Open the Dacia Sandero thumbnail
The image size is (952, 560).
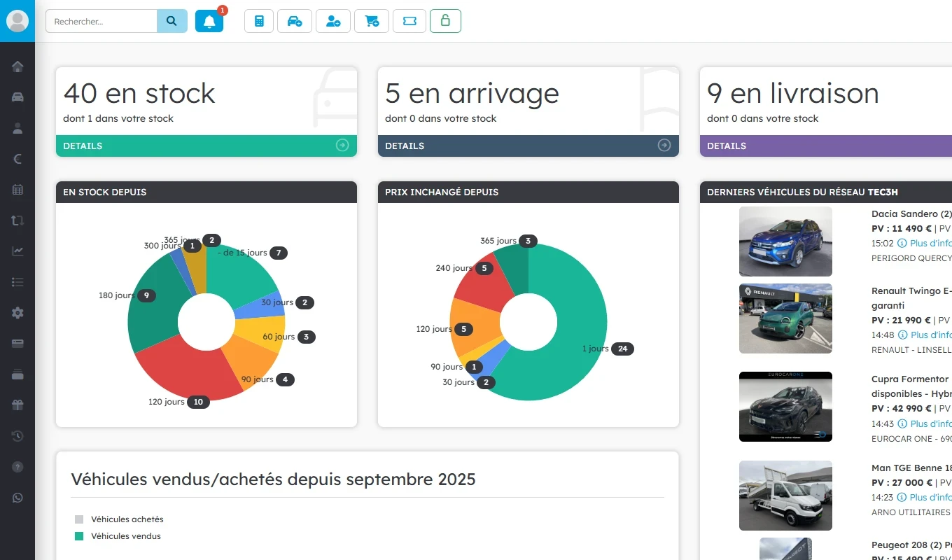click(x=785, y=241)
